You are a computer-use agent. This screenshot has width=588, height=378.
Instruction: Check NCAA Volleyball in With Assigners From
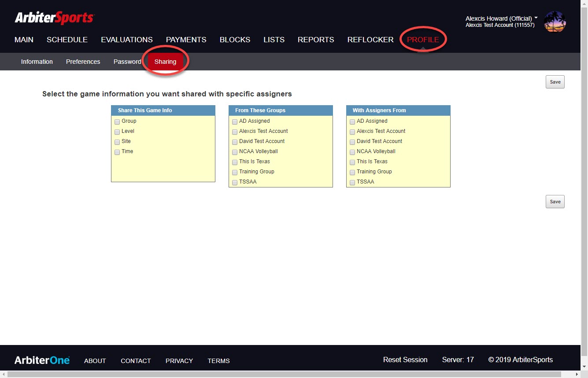click(x=352, y=152)
